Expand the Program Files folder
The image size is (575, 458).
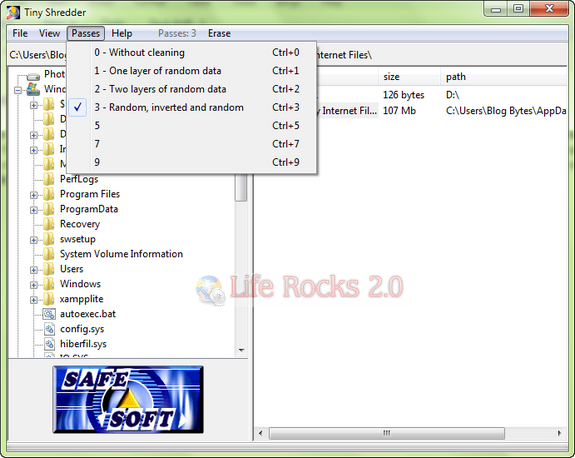[x=34, y=195]
